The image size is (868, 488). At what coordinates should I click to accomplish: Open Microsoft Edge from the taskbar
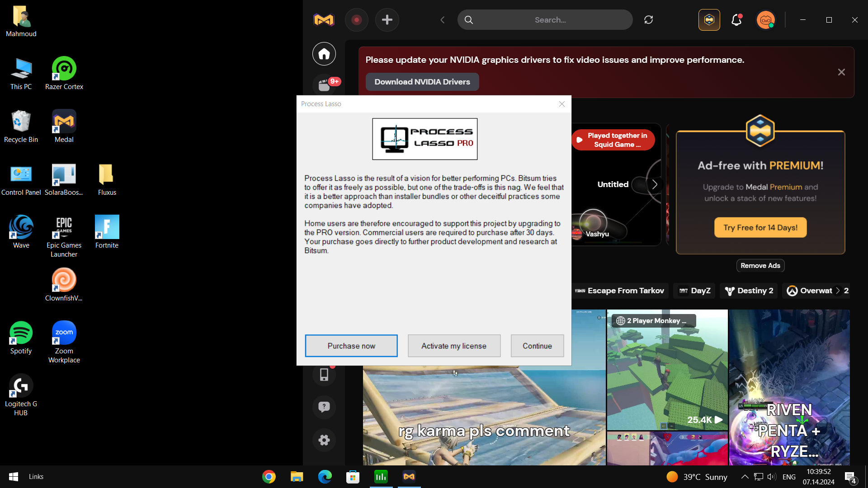point(325,477)
